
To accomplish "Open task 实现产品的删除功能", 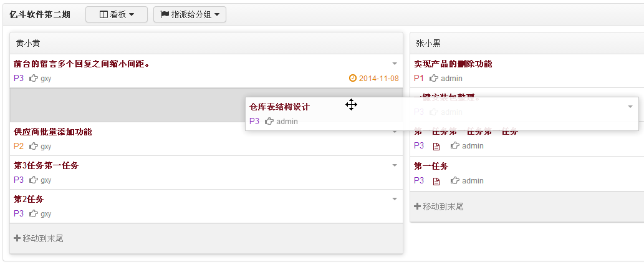I will tap(453, 64).
